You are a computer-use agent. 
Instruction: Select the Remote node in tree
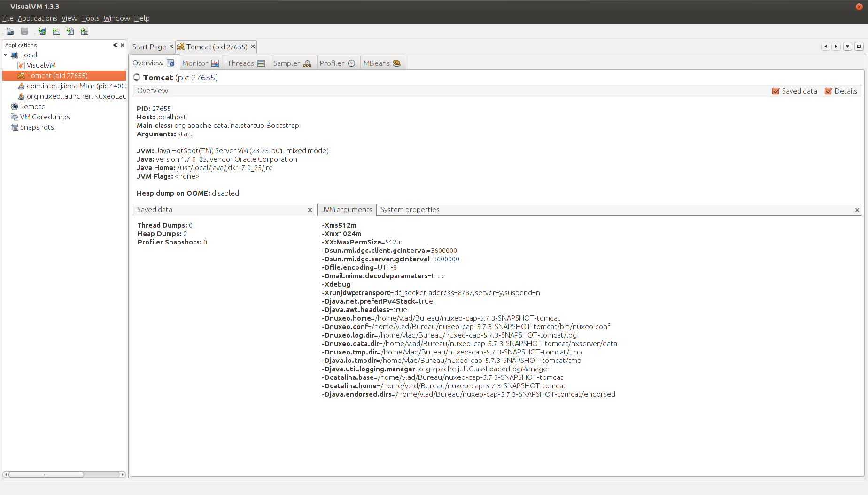(x=32, y=107)
